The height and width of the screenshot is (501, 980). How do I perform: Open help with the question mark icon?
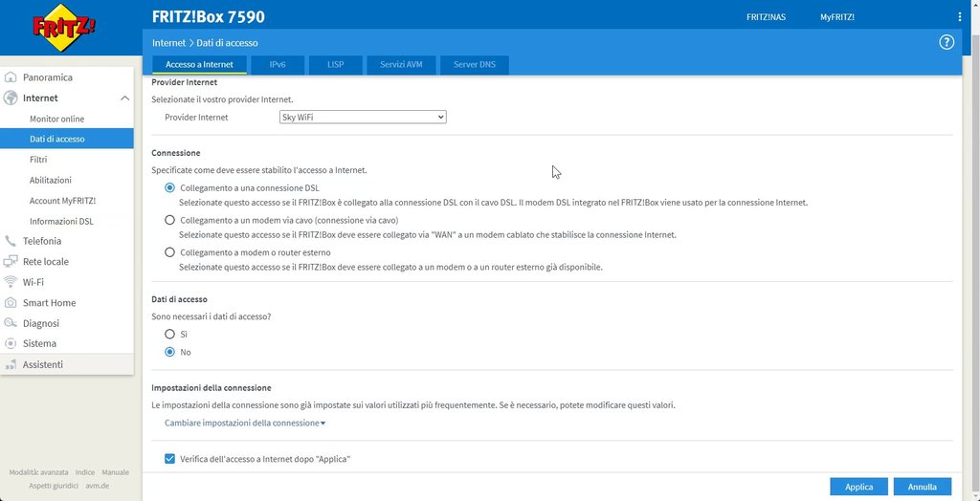pos(947,42)
